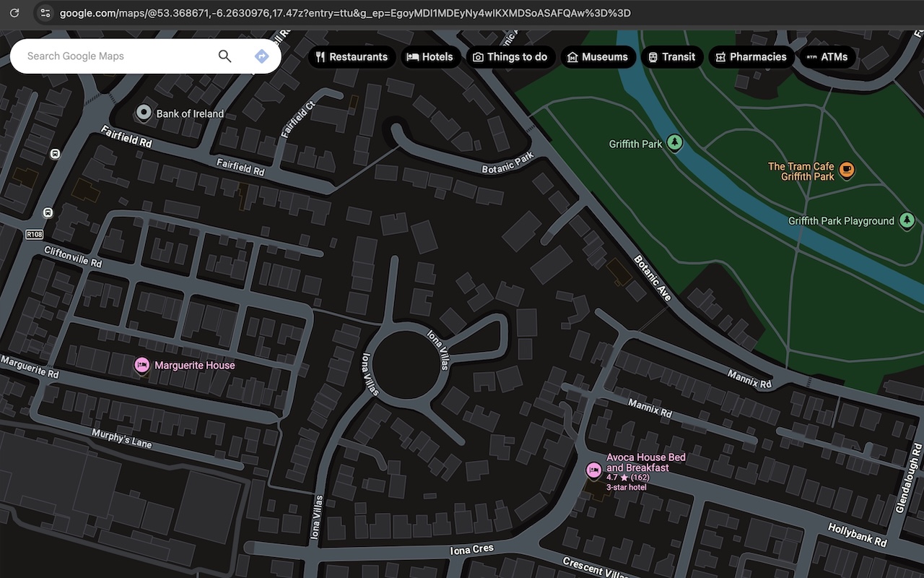Open directions using the blue directions icon
Viewport: 924px width, 578px height.
pyautogui.click(x=261, y=56)
